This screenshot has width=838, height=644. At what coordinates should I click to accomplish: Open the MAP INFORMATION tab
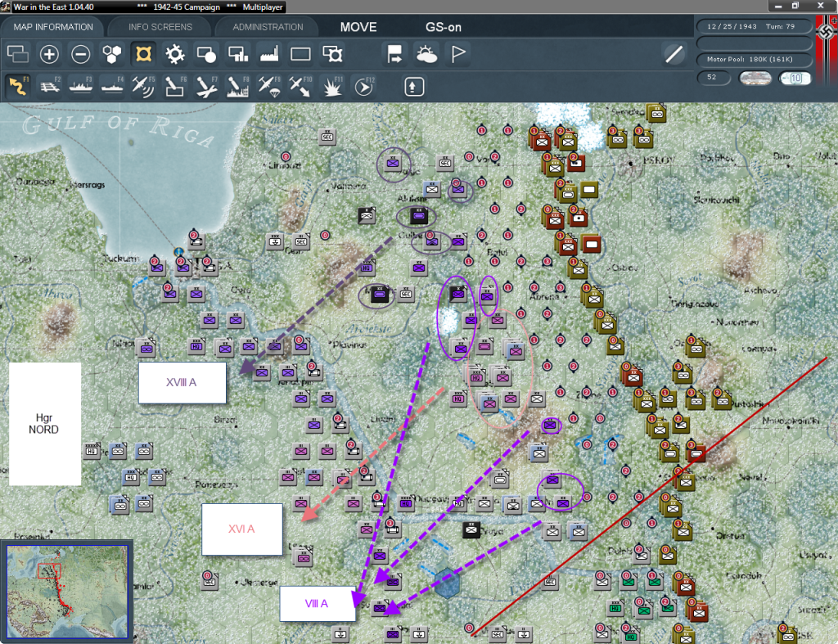(53, 27)
